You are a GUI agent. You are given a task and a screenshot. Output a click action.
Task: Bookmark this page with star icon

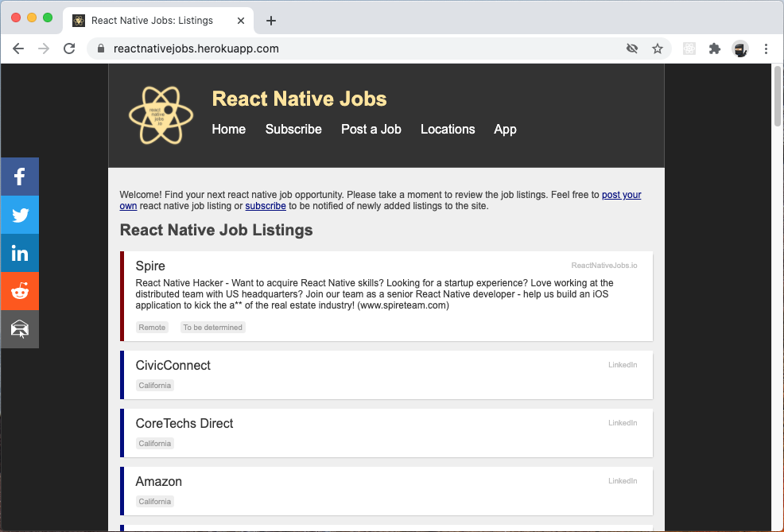click(x=658, y=49)
